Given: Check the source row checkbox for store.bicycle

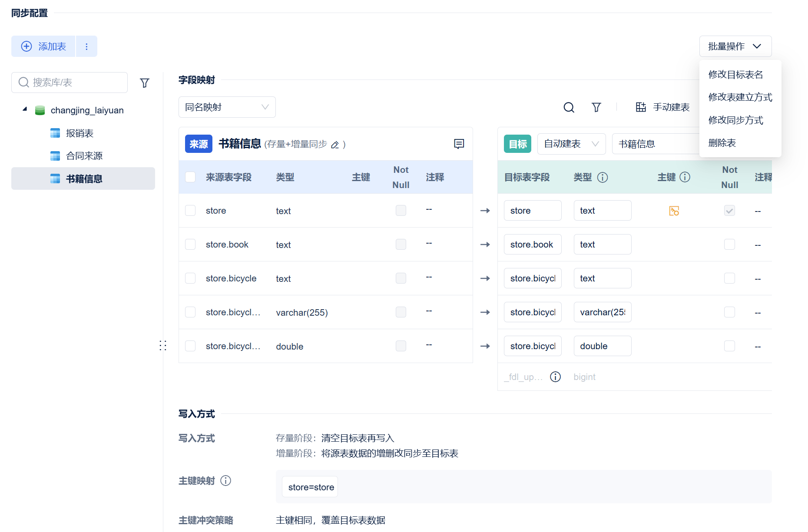Looking at the screenshot, I should tap(190, 278).
